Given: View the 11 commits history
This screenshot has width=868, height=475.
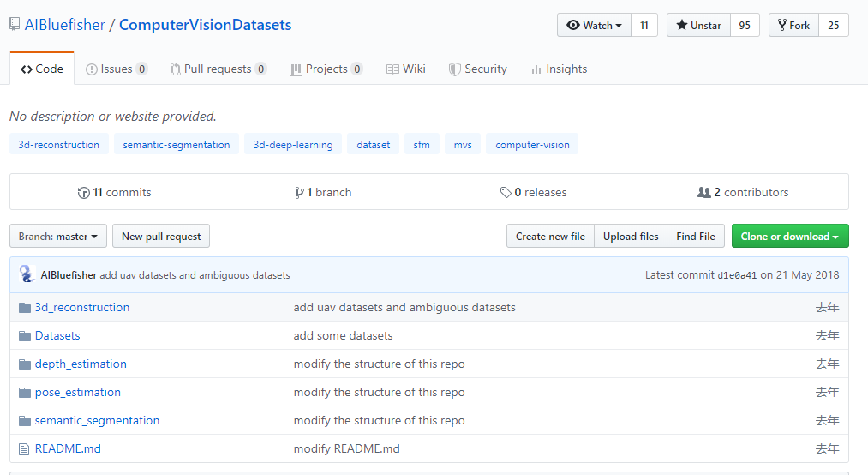Looking at the screenshot, I should tap(114, 192).
